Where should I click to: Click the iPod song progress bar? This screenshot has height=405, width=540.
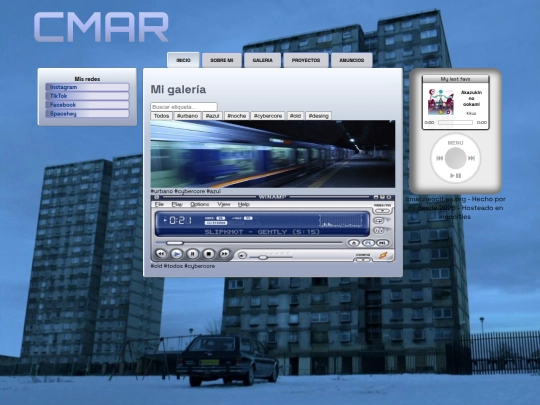pyautogui.click(x=455, y=122)
